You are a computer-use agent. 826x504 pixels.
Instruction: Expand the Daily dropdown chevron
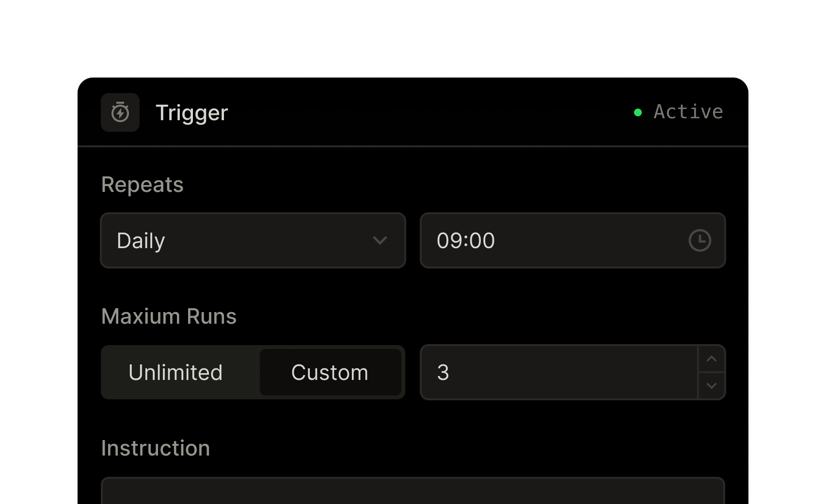(x=380, y=240)
